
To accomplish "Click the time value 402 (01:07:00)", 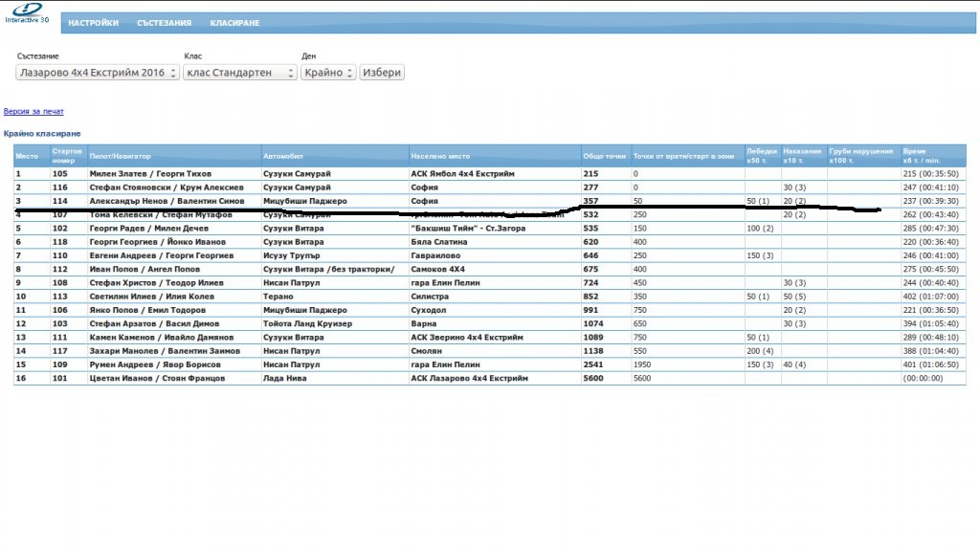I will [x=930, y=297].
